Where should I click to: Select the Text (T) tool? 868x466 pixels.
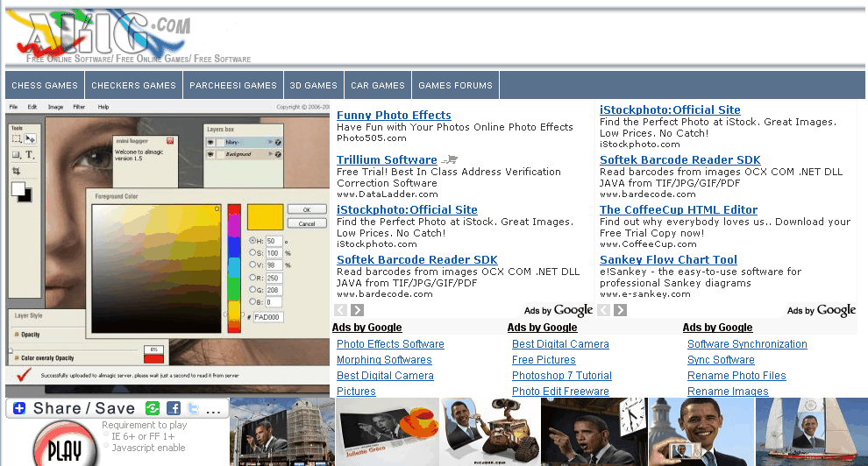[30, 155]
